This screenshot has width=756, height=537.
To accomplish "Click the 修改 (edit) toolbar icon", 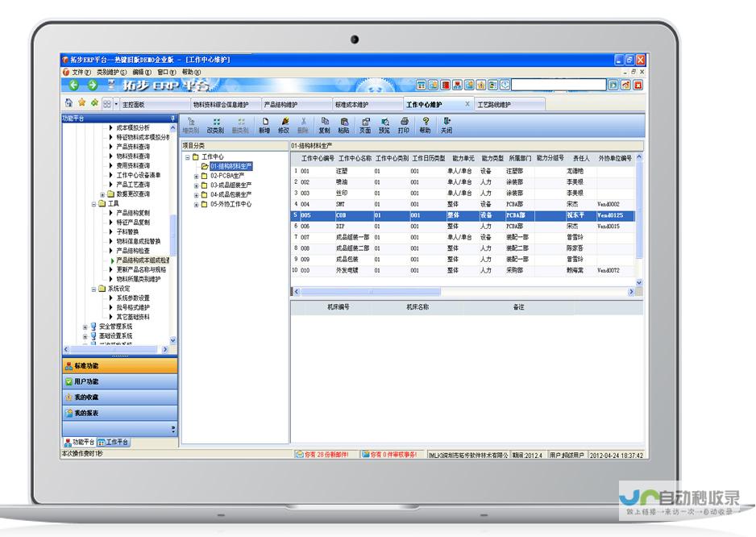I will [x=284, y=126].
